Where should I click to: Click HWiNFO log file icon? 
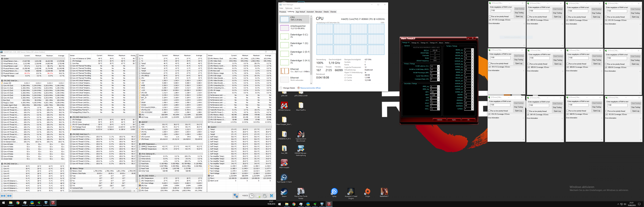tap(258, 196)
